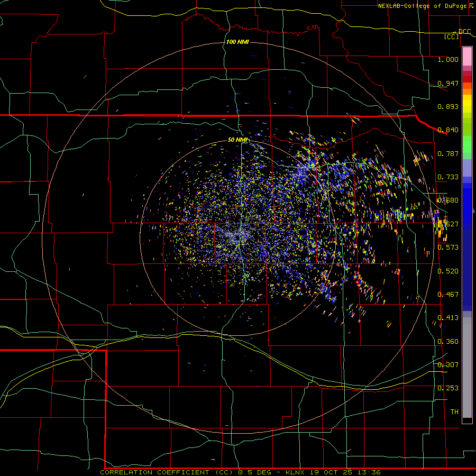Click the 50 NMI range ring label
The image size is (476, 476).
(x=237, y=140)
